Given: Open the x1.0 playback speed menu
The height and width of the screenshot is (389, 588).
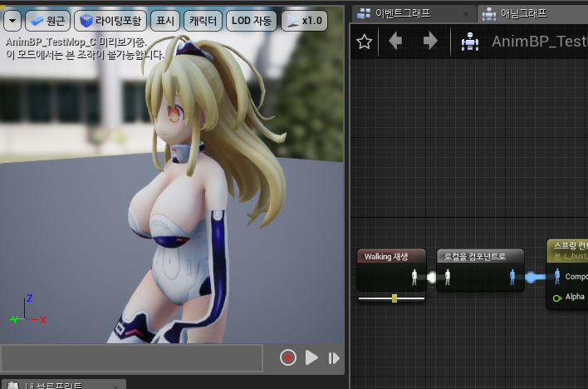Looking at the screenshot, I should (304, 21).
